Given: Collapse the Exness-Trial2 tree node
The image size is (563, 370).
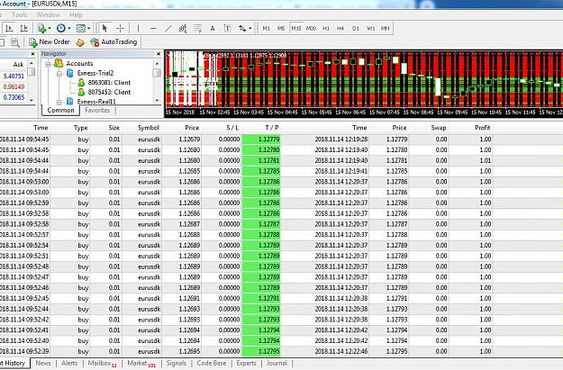Looking at the screenshot, I should (59, 74).
